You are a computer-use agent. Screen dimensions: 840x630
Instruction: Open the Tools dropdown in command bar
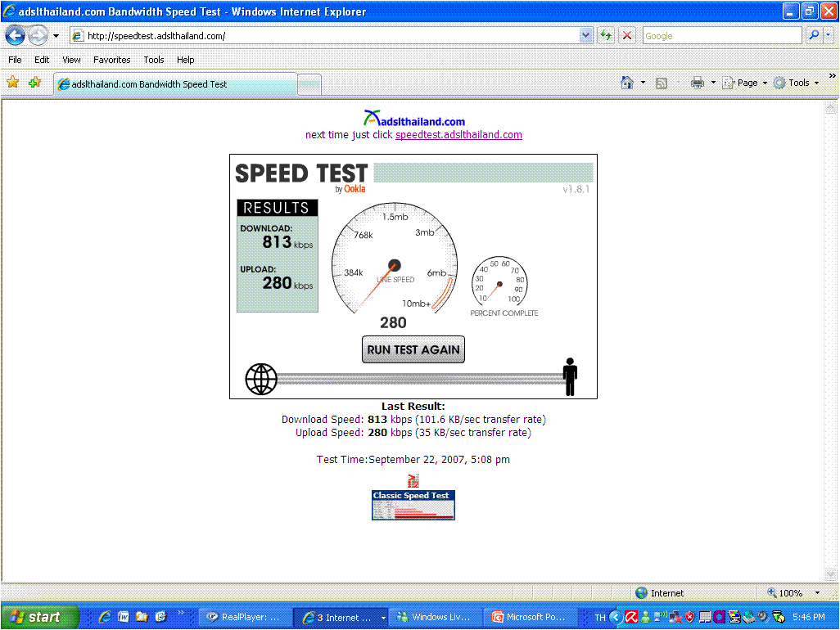(x=797, y=83)
